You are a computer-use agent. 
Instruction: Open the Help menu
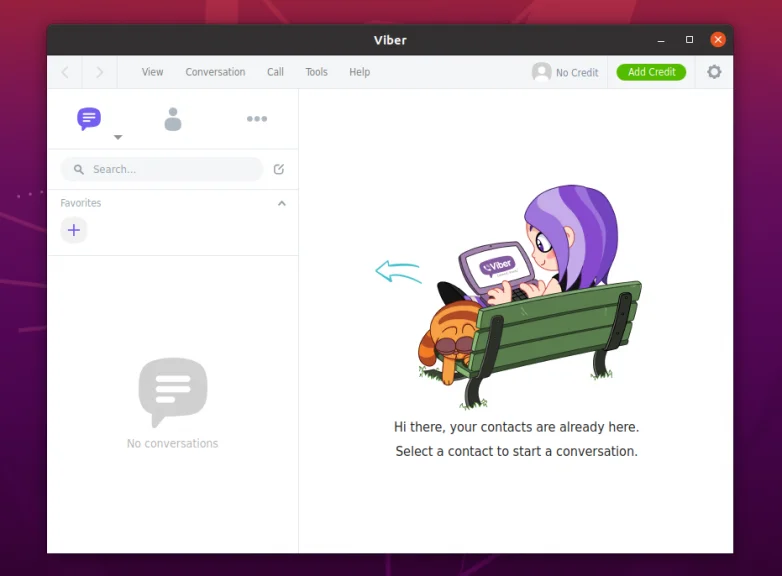(x=359, y=72)
